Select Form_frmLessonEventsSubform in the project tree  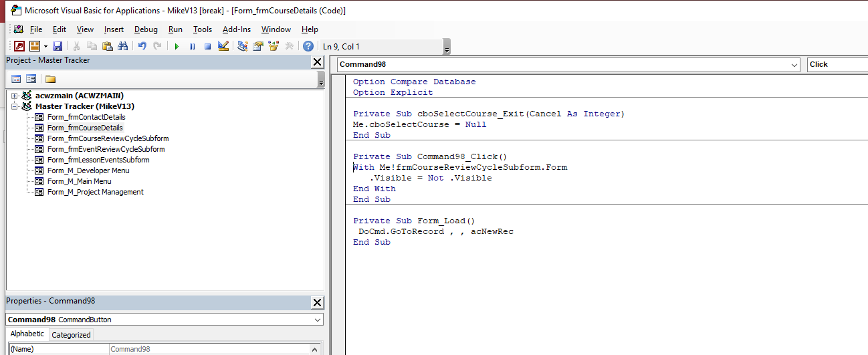[98, 160]
